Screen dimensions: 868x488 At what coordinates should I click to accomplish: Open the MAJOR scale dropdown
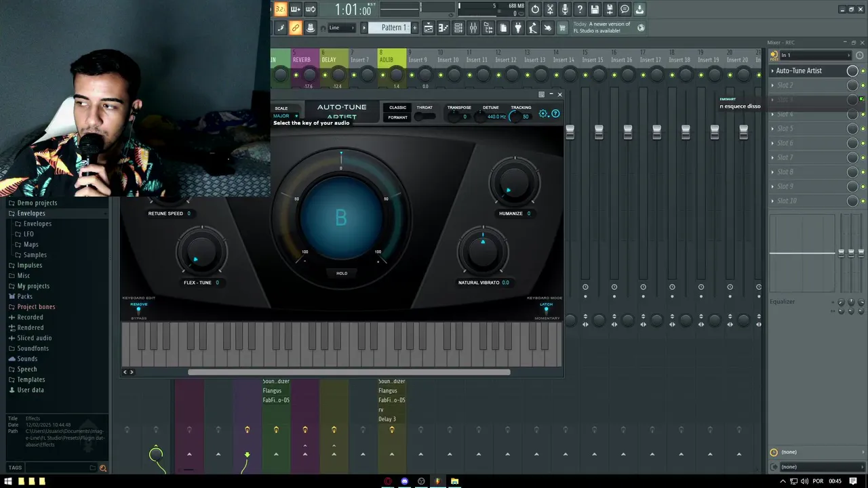coord(285,116)
